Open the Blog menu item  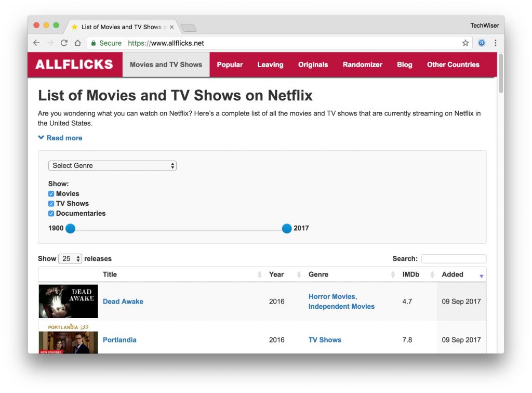[404, 64]
